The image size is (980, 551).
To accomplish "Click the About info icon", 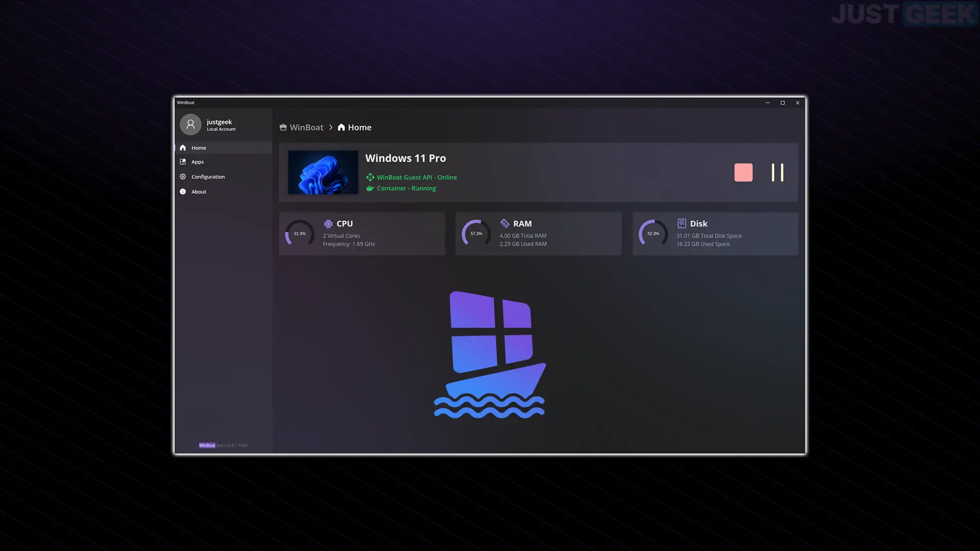I will point(183,192).
